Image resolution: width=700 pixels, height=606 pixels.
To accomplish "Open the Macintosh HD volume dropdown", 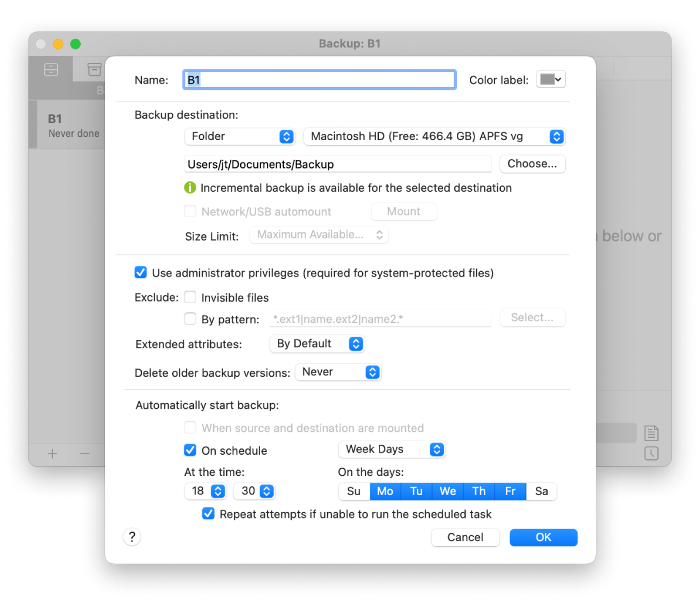I will click(x=434, y=136).
